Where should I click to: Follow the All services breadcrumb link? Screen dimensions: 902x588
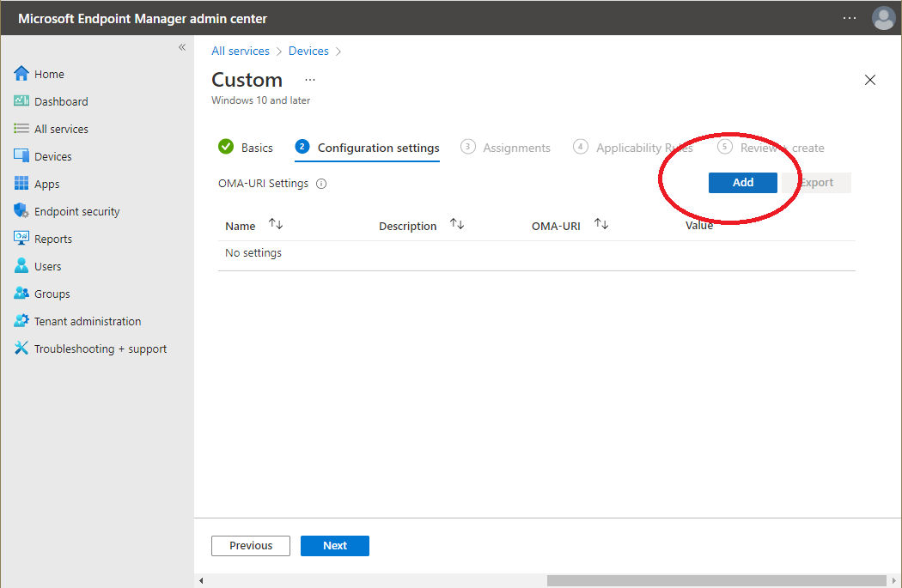pos(241,52)
